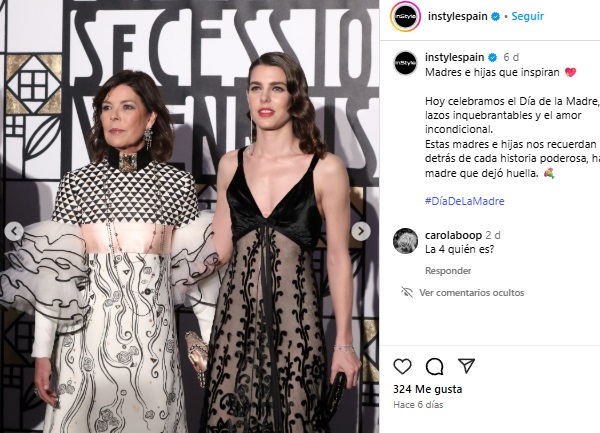The width and height of the screenshot is (600, 433).
Task: Click 'Ver comentarios ocultos' text
Action: tap(471, 293)
